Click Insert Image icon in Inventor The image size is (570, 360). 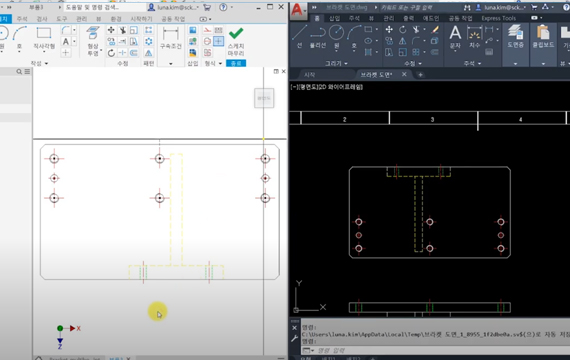tap(193, 30)
